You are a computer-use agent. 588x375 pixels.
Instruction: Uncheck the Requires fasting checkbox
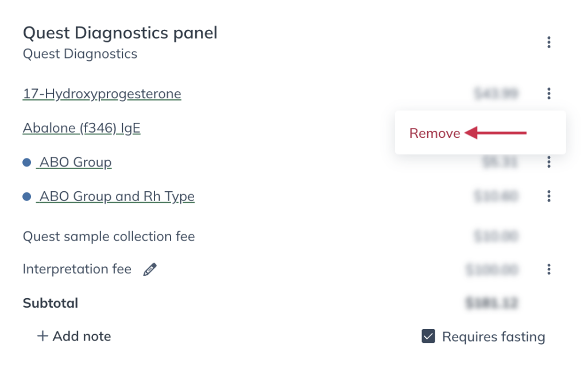point(428,336)
